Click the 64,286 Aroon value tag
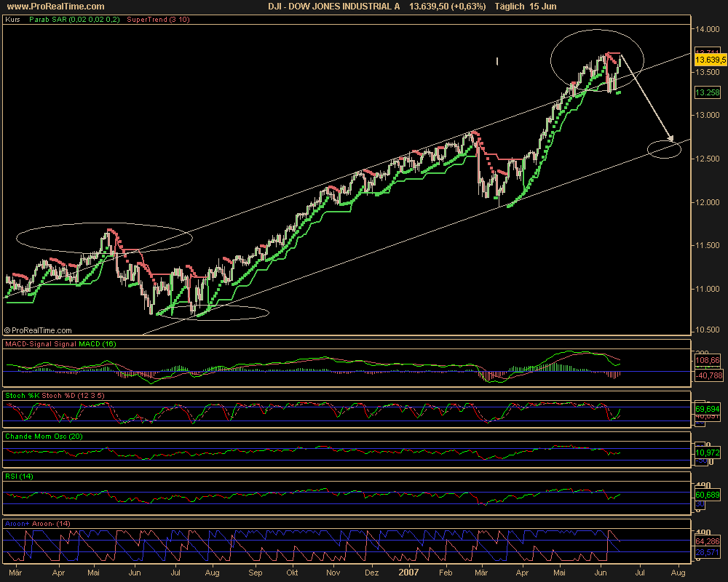The height and width of the screenshot is (582, 728). pyautogui.click(x=708, y=541)
